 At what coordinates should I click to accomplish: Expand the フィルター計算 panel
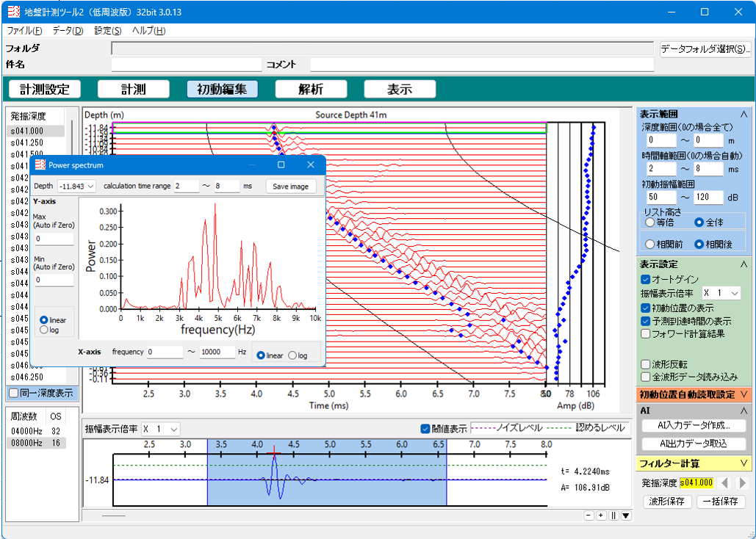pyautogui.click(x=744, y=463)
